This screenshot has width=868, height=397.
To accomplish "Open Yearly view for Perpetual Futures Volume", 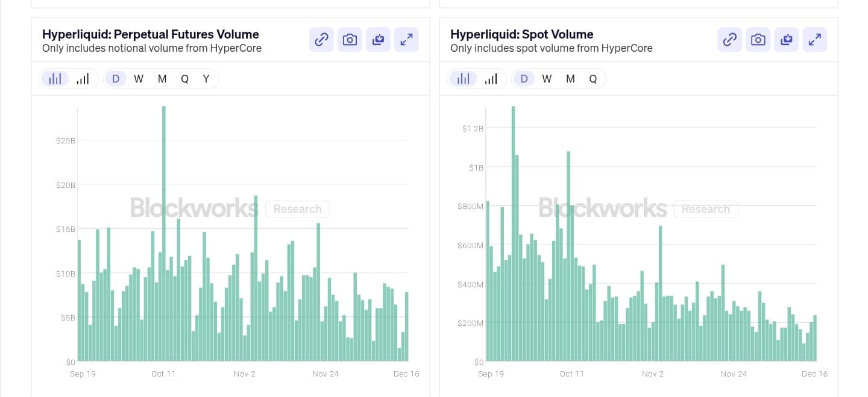I will (x=206, y=78).
